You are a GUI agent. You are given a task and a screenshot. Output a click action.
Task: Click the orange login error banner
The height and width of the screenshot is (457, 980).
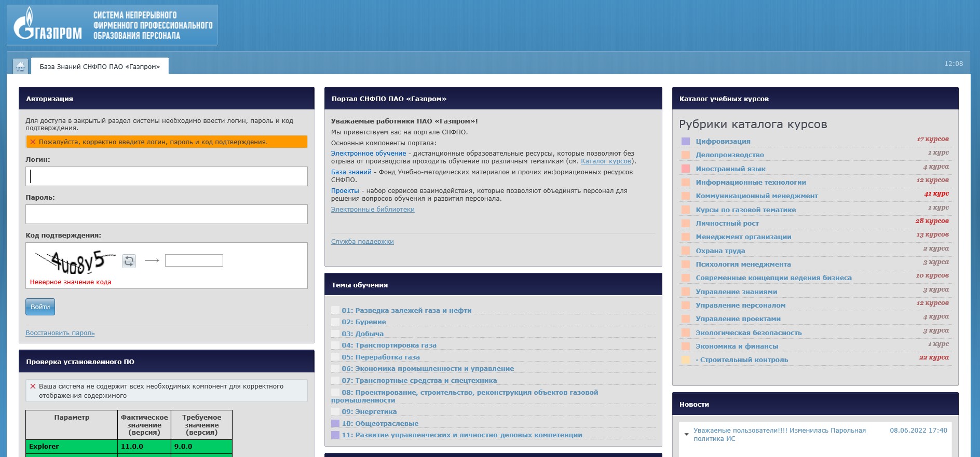[167, 142]
